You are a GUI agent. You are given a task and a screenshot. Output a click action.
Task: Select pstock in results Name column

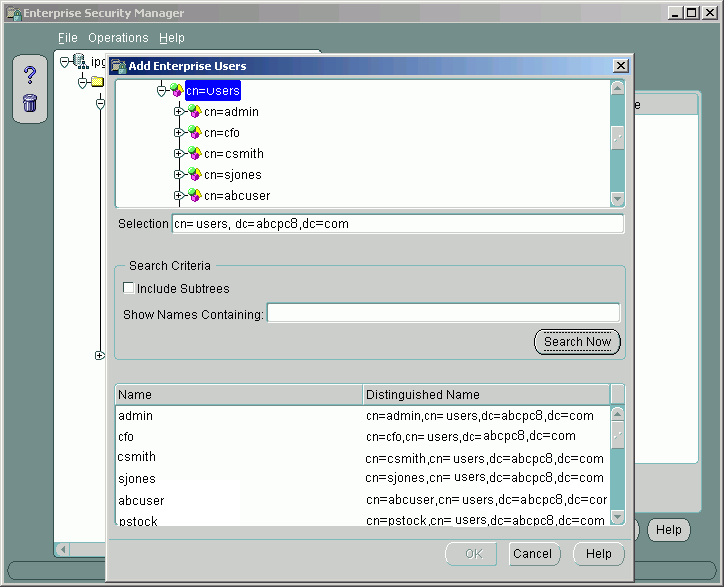[x=138, y=521]
